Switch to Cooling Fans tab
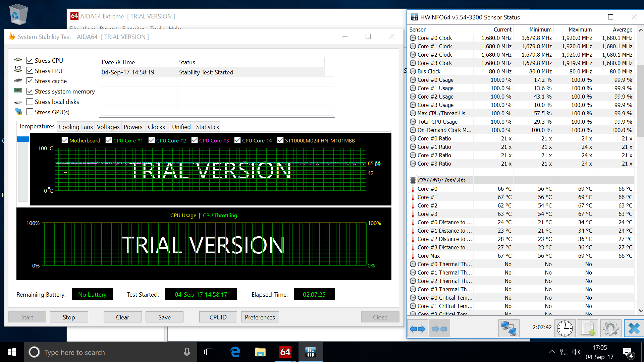The image size is (644, 362). pos(76,127)
